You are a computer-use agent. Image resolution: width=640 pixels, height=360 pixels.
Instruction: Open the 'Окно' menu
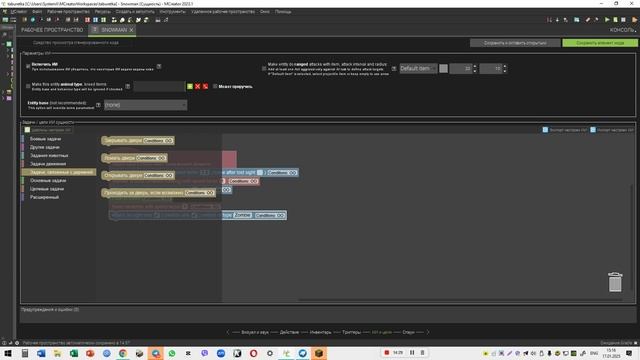[x=265, y=12]
